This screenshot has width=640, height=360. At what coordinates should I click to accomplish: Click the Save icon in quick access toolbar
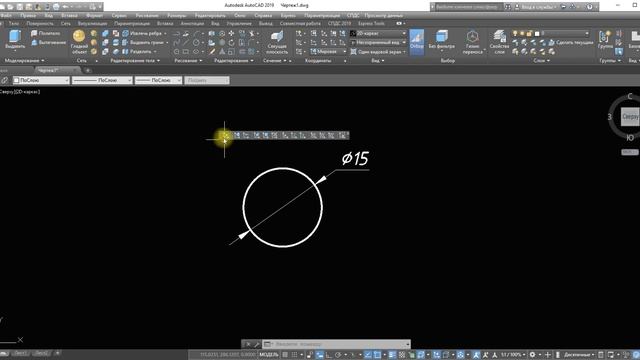(20, 7)
